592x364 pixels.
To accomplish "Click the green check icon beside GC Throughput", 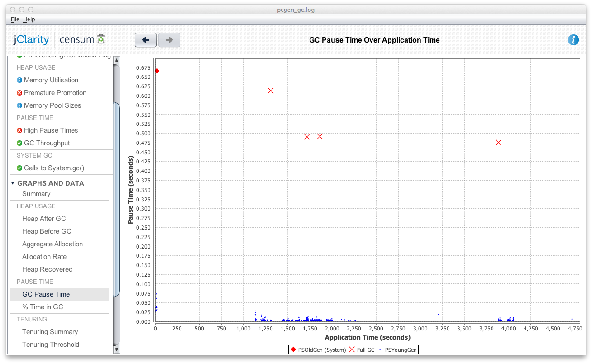I will coord(19,143).
